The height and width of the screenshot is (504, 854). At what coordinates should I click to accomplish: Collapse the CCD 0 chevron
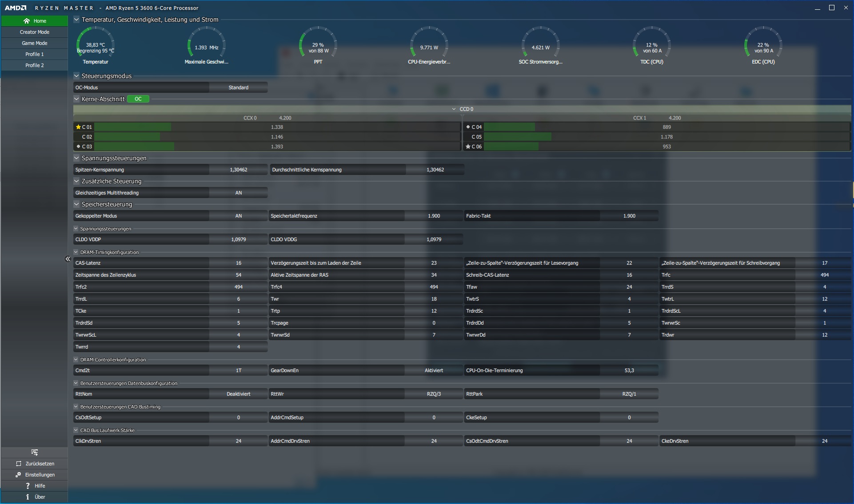click(x=454, y=109)
